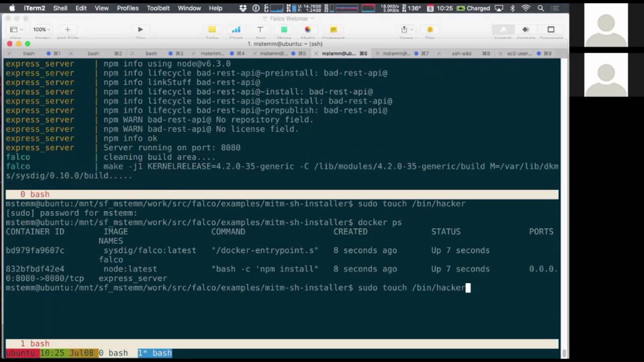Click the Falco Webinar title dropdown

(288, 18)
